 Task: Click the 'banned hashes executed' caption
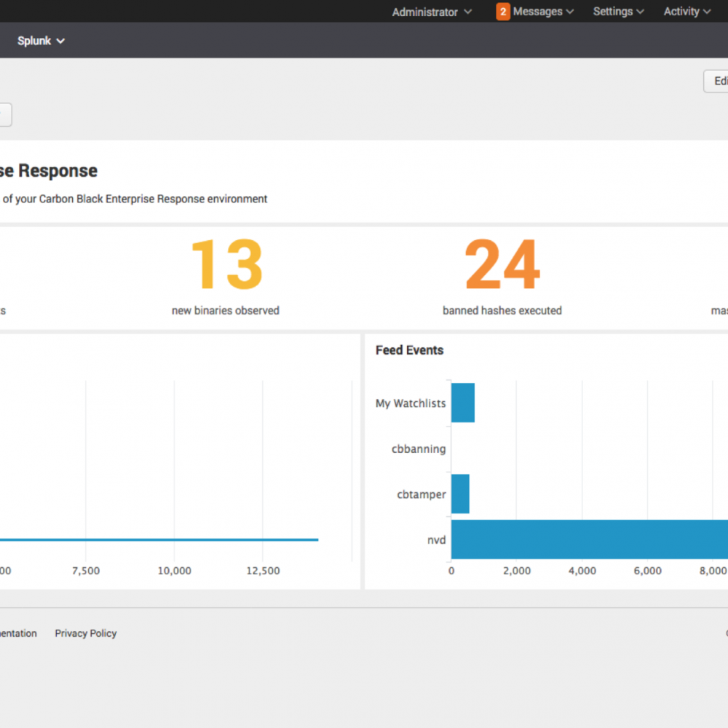pos(502,310)
